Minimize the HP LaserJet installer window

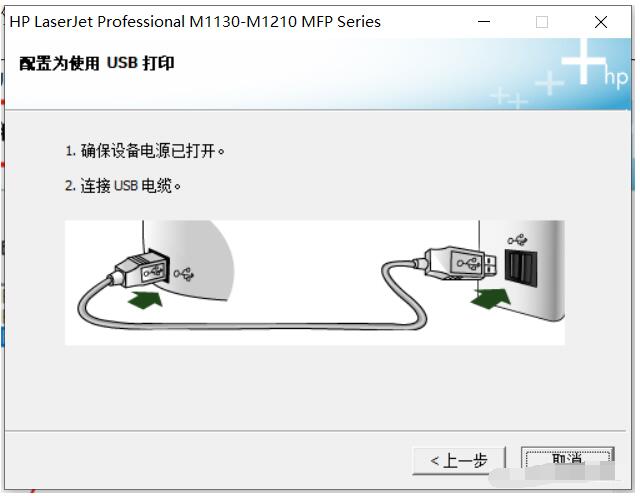[x=484, y=22]
